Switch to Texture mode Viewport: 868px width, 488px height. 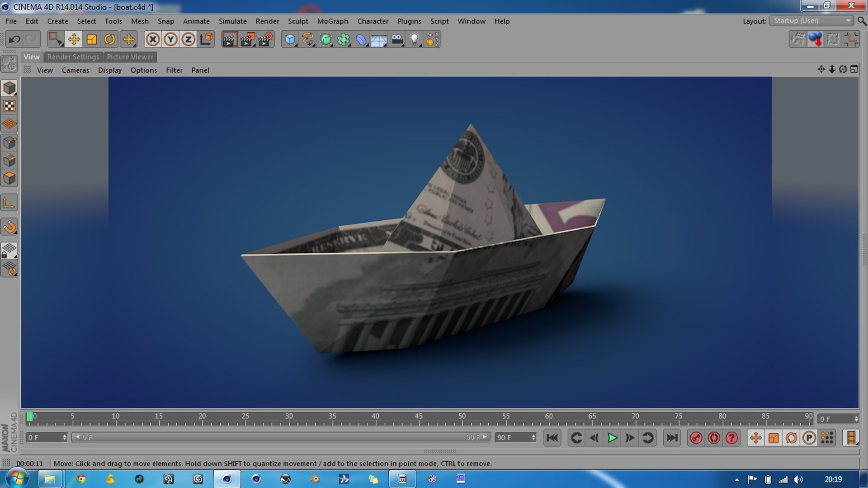click(9, 106)
